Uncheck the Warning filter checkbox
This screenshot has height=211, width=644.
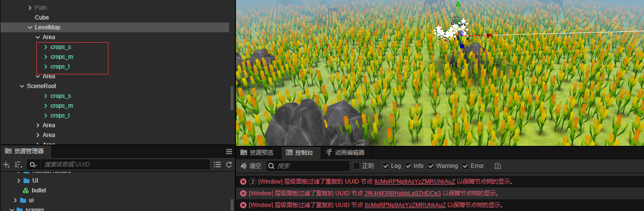pyautogui.click(x=431, y=166)
